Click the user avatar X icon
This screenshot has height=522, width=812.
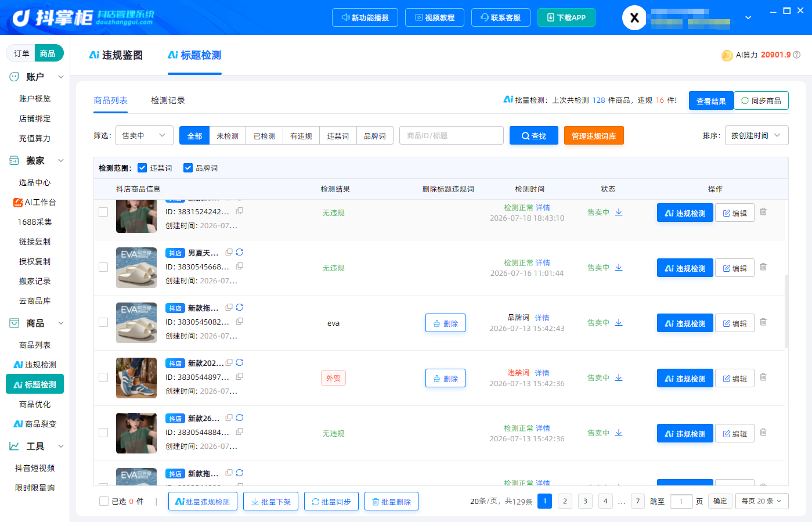point(634,18)
